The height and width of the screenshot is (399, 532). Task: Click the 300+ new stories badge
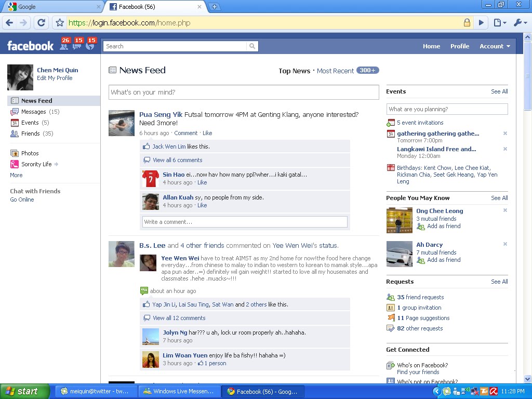(367, 70)
